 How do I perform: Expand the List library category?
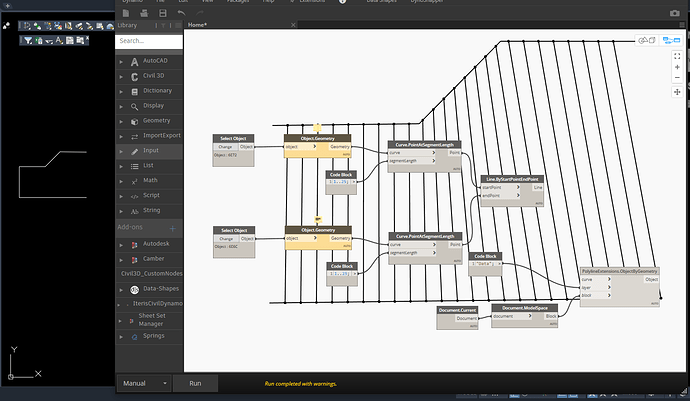149,166
